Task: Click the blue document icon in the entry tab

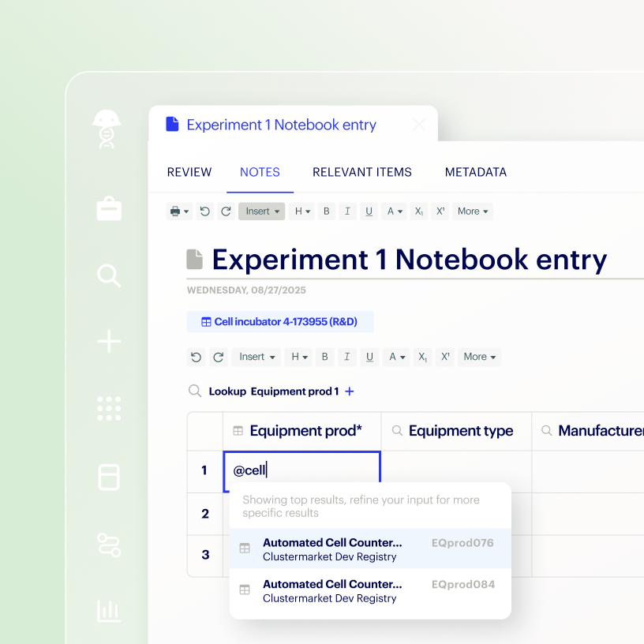Action: [172, 124]
